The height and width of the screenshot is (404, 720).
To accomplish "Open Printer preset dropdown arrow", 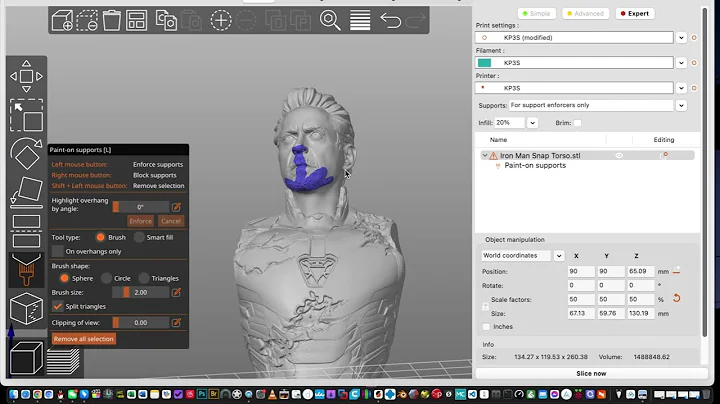I will tap(681, 88).
